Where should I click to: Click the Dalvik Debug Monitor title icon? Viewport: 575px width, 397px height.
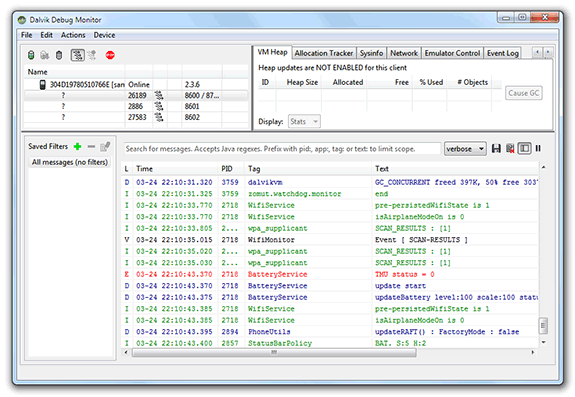point(22,20)
